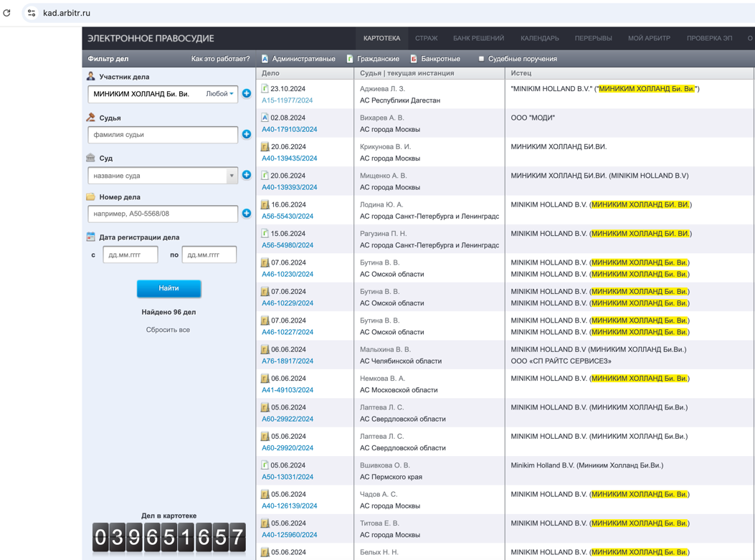Click plaintiff ООО "МОДИ" cell
The image size is (755, 560).
(533, 118)
